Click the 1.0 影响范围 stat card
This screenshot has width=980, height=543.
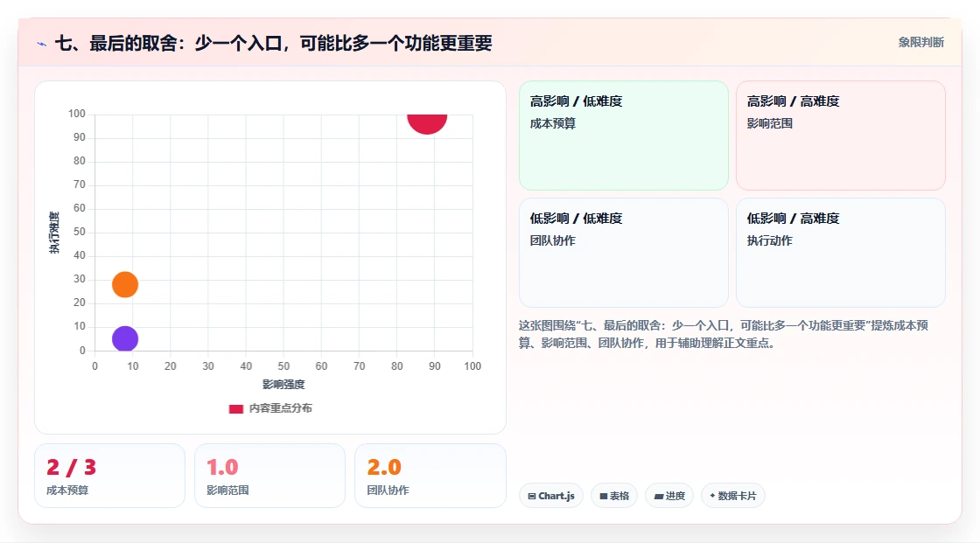click(270, 476)
